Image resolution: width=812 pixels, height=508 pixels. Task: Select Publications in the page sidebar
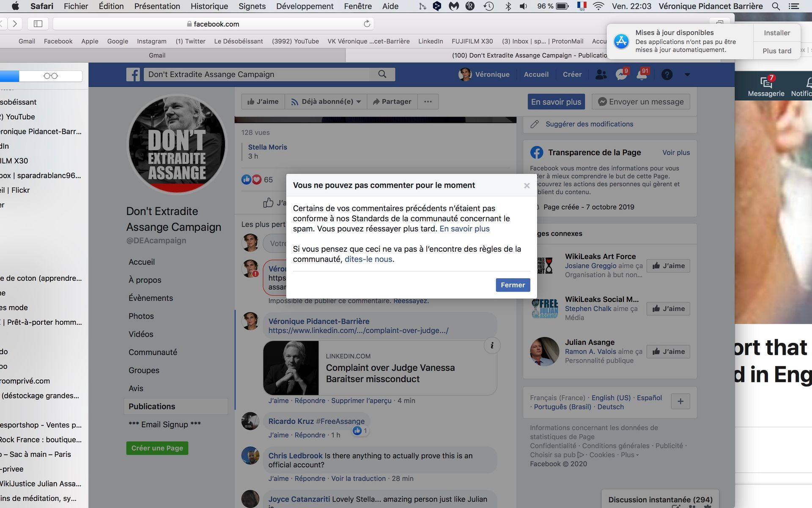152,406
